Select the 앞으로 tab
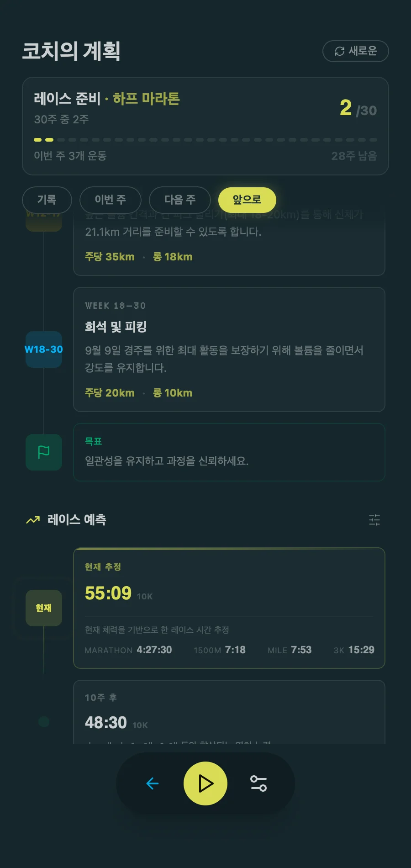 247,200
